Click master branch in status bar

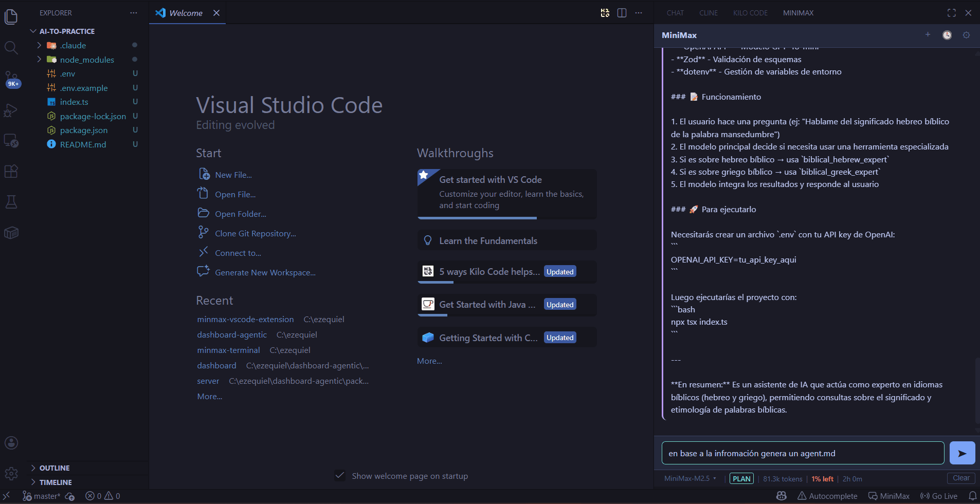tap(41, 496)
